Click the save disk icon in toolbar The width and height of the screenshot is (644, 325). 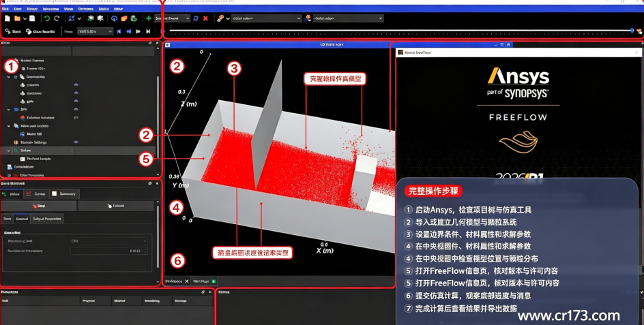tap(33, 18)
